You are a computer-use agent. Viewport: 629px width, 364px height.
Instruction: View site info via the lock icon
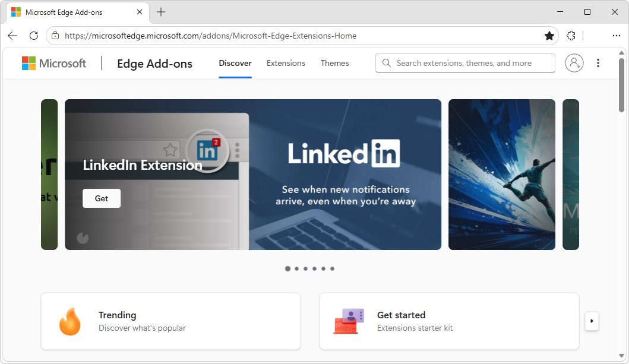(55, 36)
